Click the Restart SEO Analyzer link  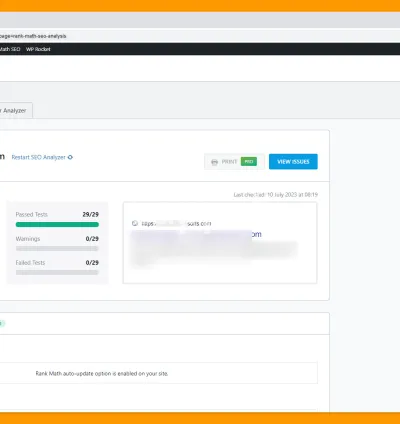(x=38, y=157)
